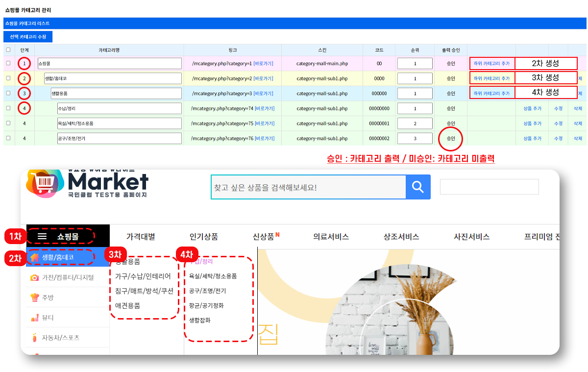This screenshot has height=372, width=588.
Task: Open 생활잡화 in the fourth-level menu
Action: coord(200,320)
